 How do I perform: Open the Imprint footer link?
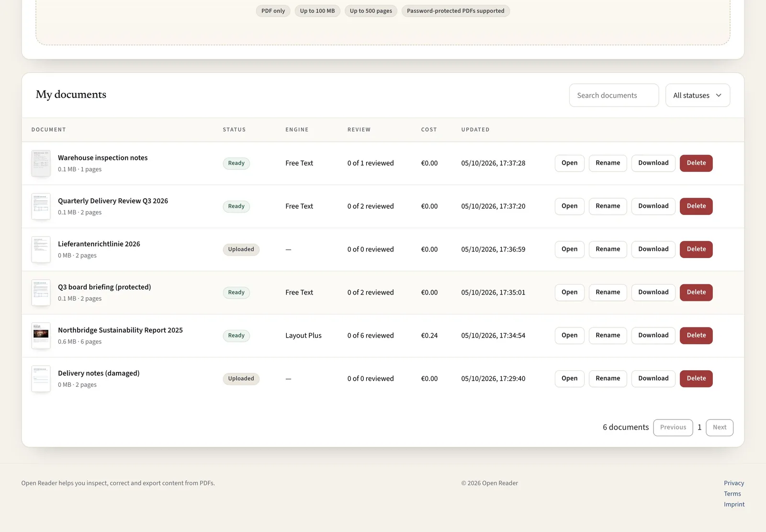click(734, 504)
